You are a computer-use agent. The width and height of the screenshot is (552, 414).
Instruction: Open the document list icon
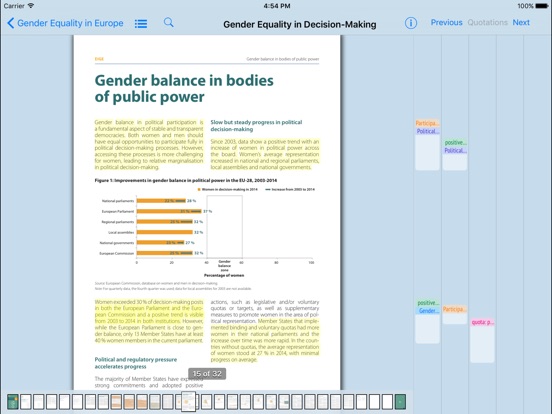pos(141,24)
